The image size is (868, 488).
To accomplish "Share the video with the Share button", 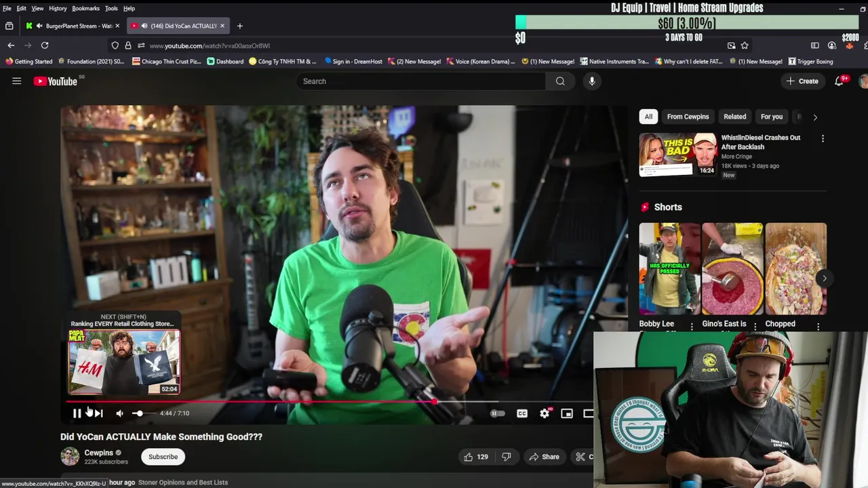I will tap(544, 457).
